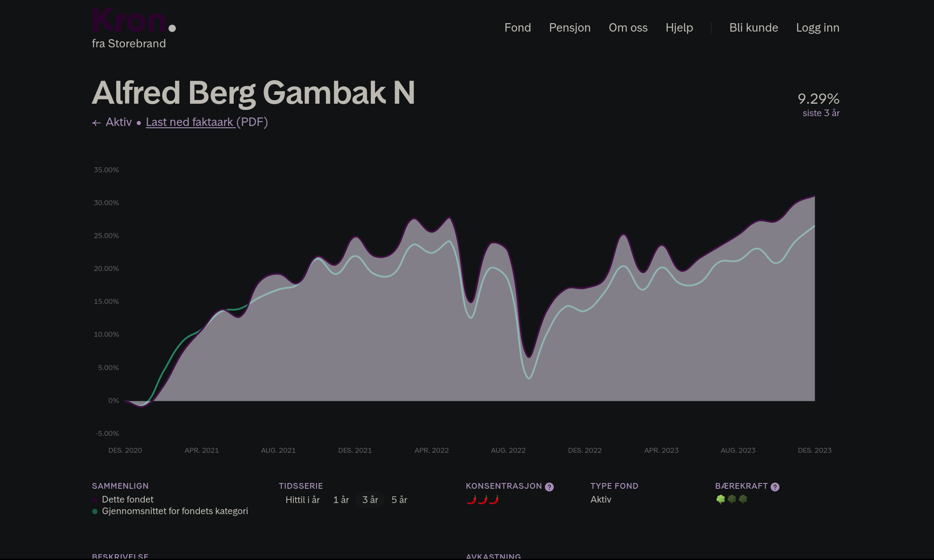Toggle Gjennomsnittet for fondets kategori legend

click(175, 511)
